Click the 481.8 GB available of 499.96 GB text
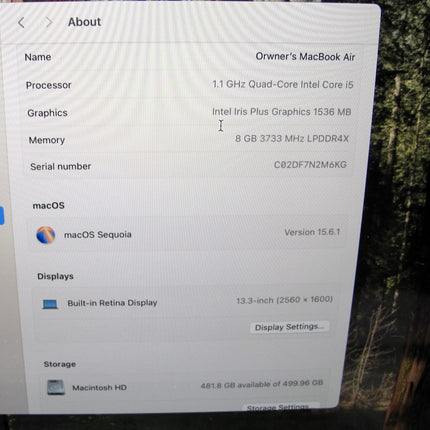430x430 pixels. (x=262, y=384)
